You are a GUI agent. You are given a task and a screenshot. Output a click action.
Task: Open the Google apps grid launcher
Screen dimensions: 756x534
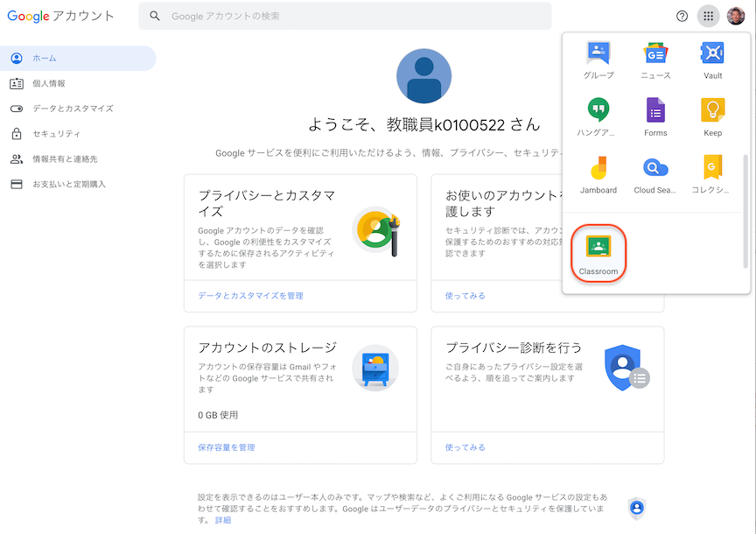click(x=708, y=17)
